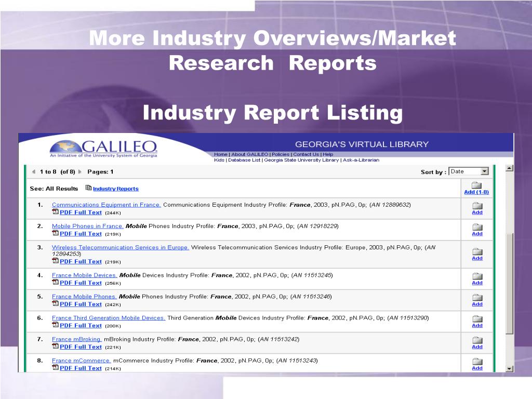
Task: Click PDF icon for France mCommerce
Action: coord(55,367)
